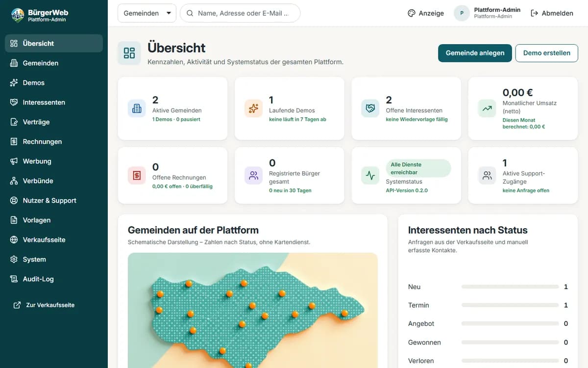Click the Übersicht grid icon in sidebar
The width and height of the screenshot is (588, 368).
pos(14,43)
